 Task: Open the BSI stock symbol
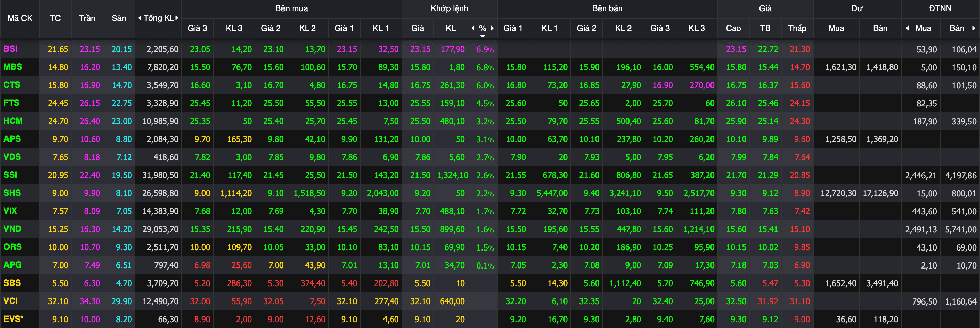pos(11,49)
